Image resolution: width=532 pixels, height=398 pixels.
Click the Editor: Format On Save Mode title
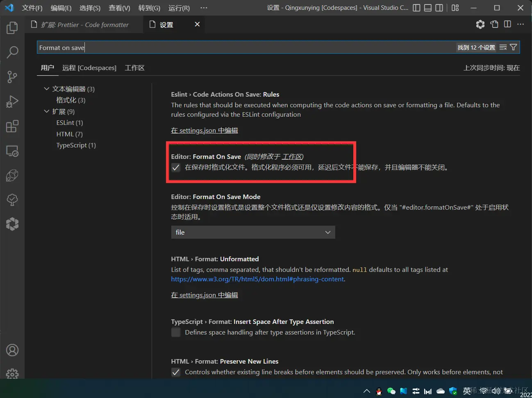pyautogui.click(x=216, y=197)
